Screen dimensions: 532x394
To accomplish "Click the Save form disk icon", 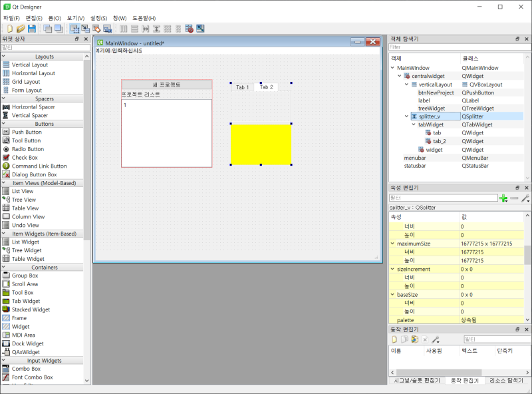I will (31, 29).
